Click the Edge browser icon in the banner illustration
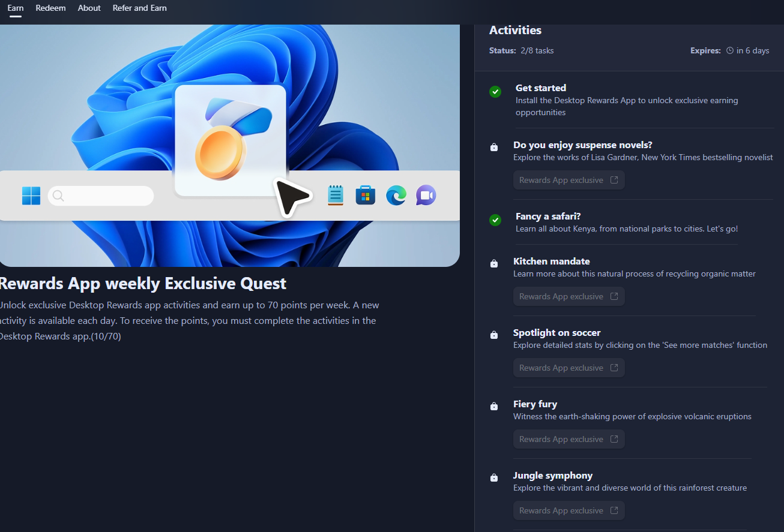This screenshot has height=532, width=784. tap(396, 195)
